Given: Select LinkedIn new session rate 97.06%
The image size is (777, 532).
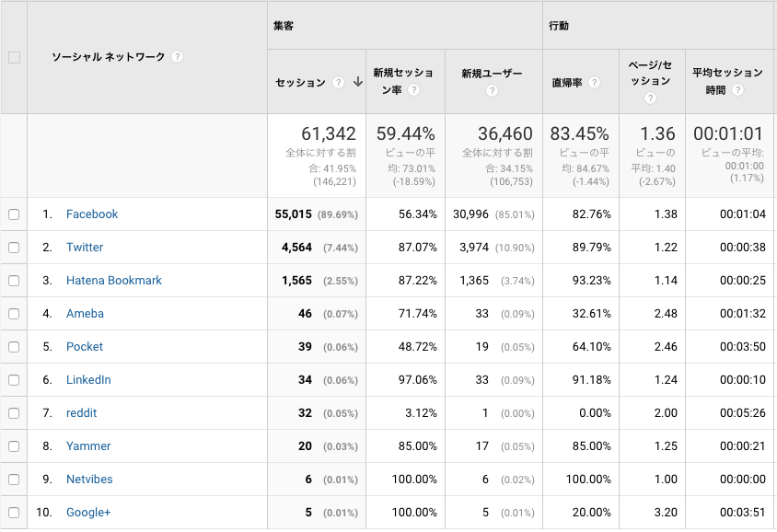Looking at the screenshot, I should (x=418, y=380).
